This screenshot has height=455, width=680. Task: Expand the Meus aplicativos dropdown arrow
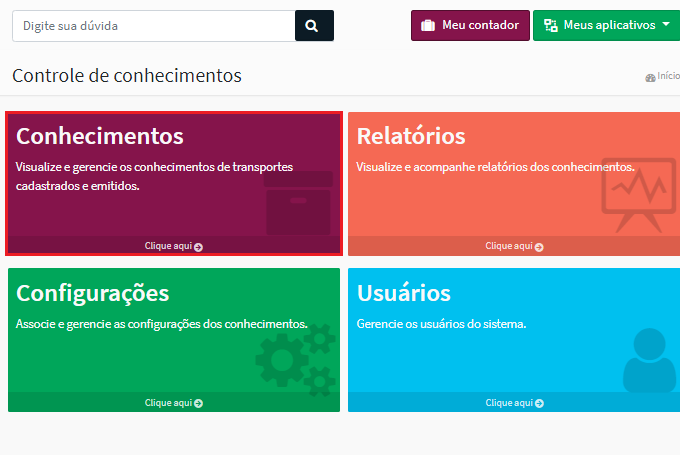click(x=666, y=25)
